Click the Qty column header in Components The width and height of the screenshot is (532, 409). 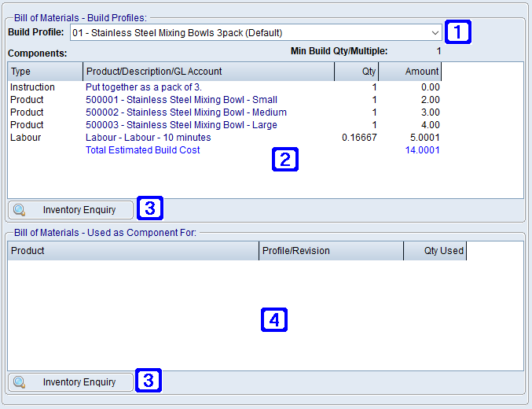(356, 72)
